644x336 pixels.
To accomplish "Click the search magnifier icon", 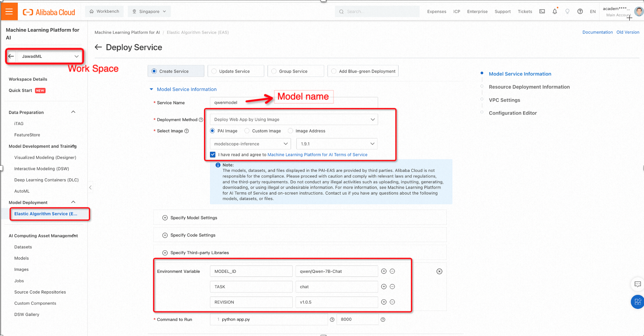I will pos(341,12).
